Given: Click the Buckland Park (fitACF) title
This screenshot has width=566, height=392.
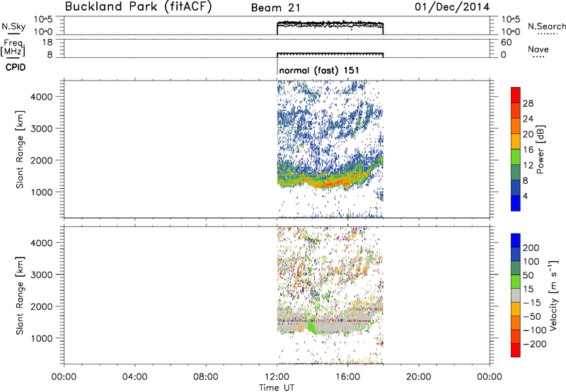Looking at the screenshot, I should point(138,7).
